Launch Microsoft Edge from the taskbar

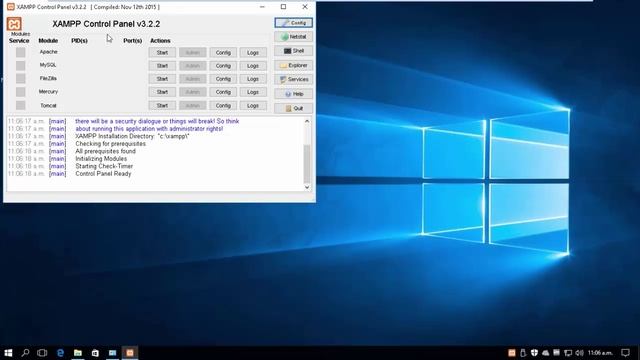coord(60,353)
